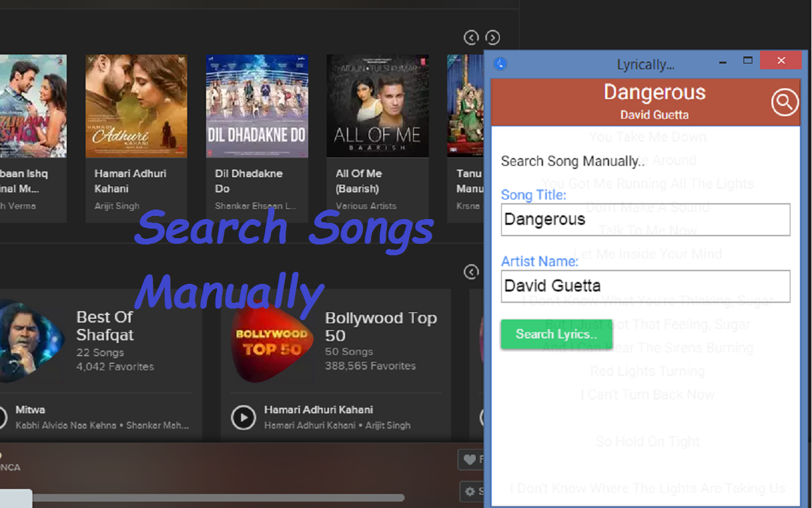This screenshot has height=508, width=812.
Task: Click the faded lyric line 'So Hold On Tight'
Action: pos(648,441)
